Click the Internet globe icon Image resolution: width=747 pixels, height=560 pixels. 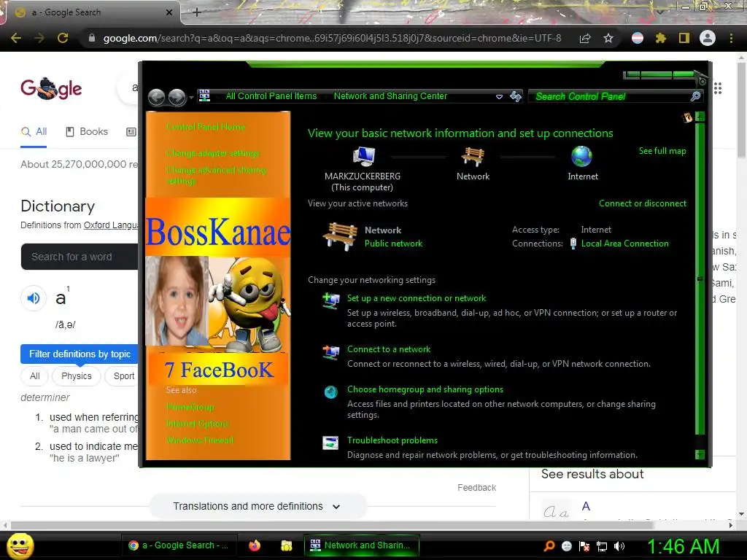(x=582, y=156)
